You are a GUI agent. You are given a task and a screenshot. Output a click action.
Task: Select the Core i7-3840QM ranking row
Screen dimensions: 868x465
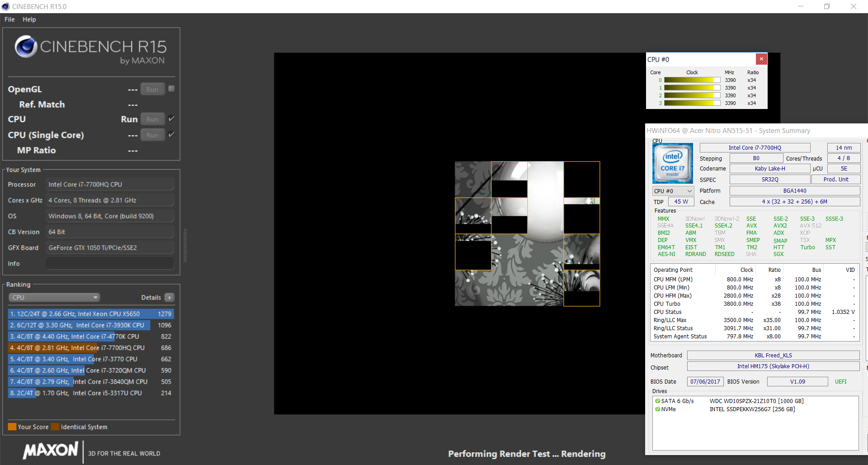[x=91, y=382]
